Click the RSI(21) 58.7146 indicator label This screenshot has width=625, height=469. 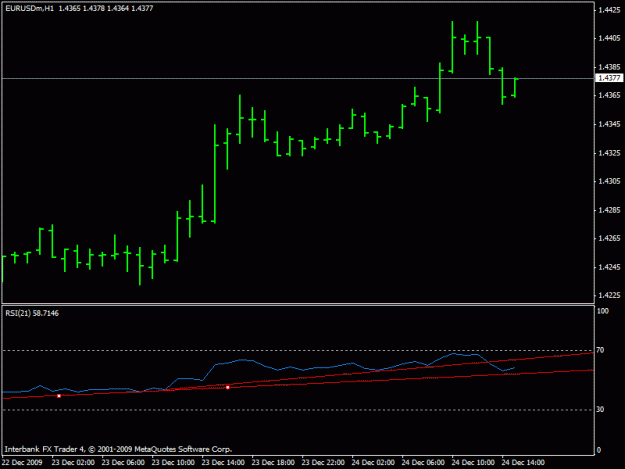pyautogui.click(x=32, y=313)
